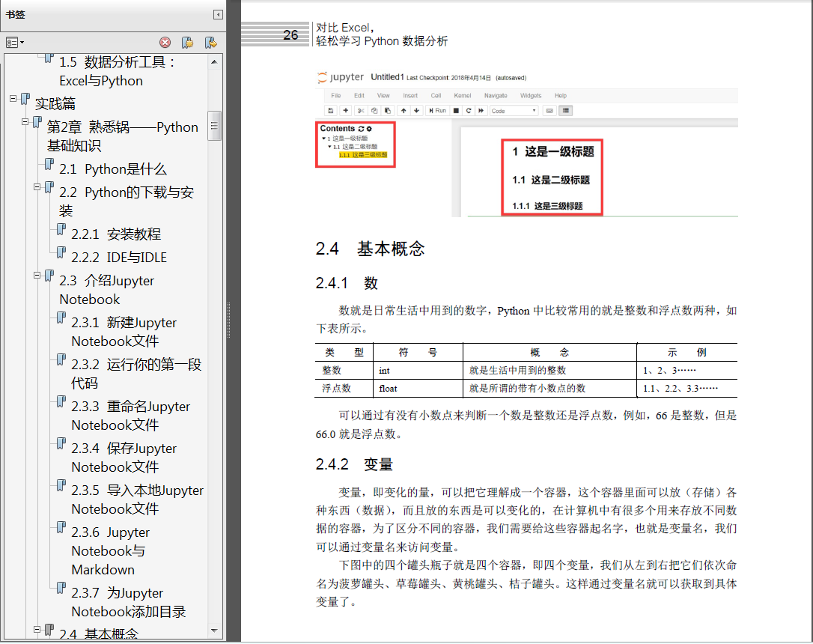
Task: Click the bookmark icon beside 2.3.3 重命名Jupyter
Action: pos(61,402)
